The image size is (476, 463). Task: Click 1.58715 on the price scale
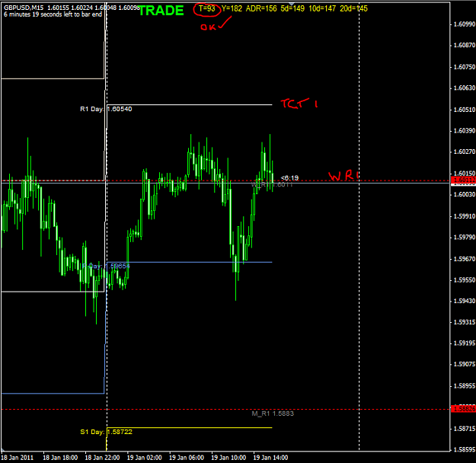[x=464, y=429]
